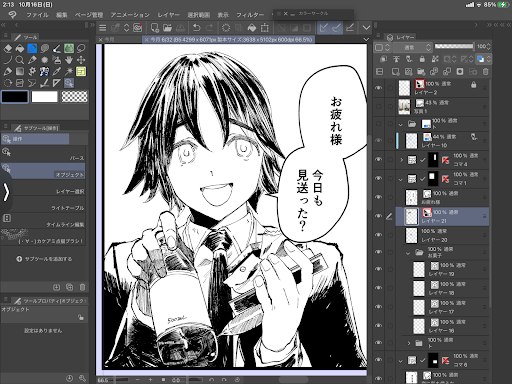Open the ページ管理 menu

[x=89, y=15]
